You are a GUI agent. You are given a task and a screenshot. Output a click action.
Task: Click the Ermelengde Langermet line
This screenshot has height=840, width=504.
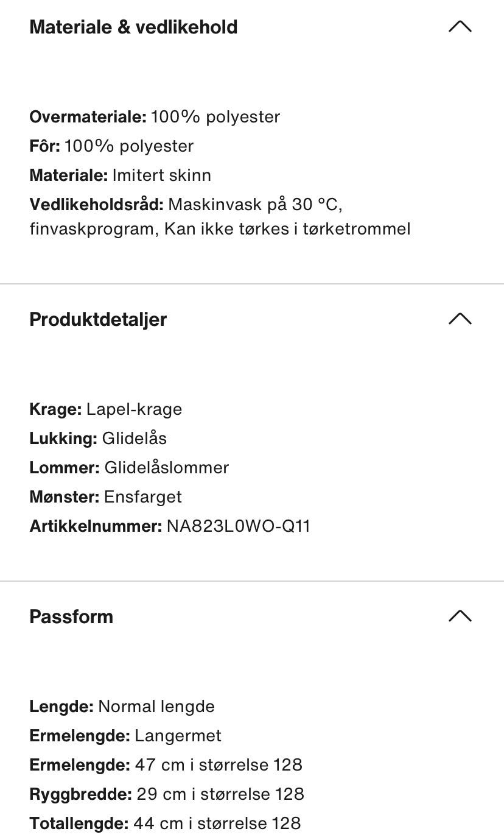click(125, 735)
